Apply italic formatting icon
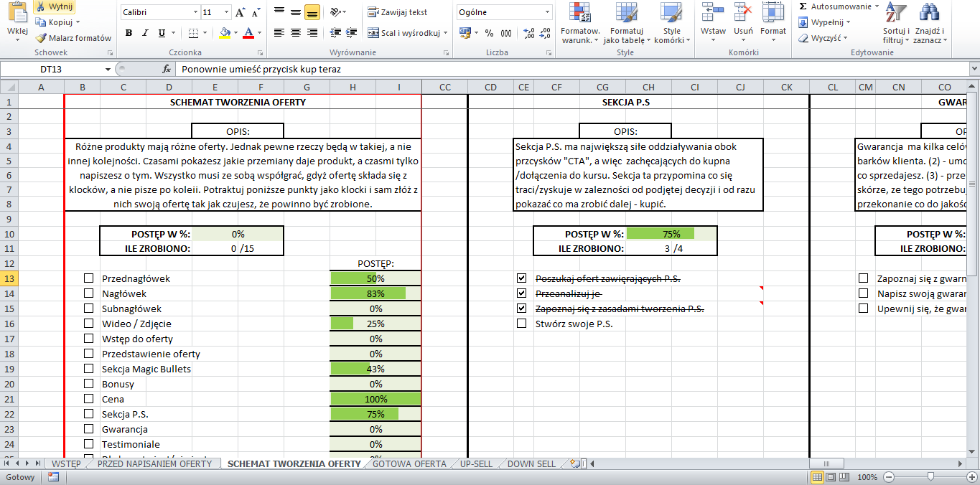Viewport: 980px width, 485px height. (x=146, y=33)
